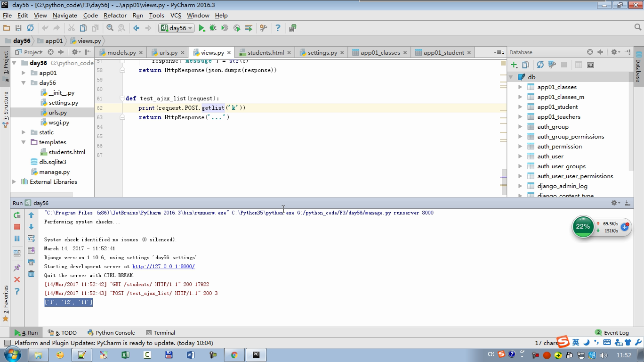The image size is (644, 362).
Task: Open the http://127.0.0.1:8000/ server link
Action: click(x=163, y=266)
